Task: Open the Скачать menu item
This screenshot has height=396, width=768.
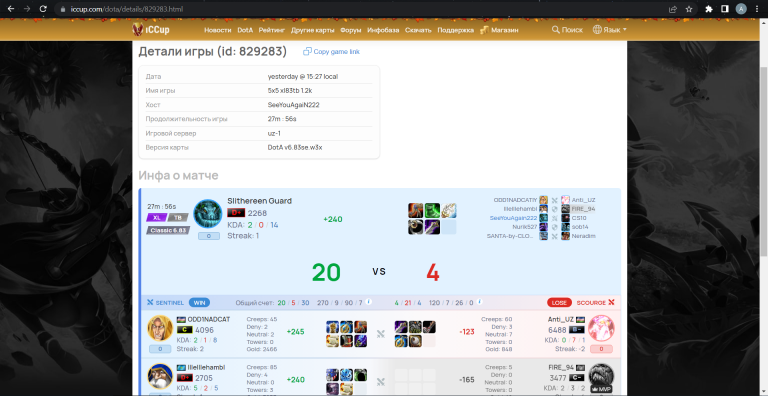Action: click(418, 30)
